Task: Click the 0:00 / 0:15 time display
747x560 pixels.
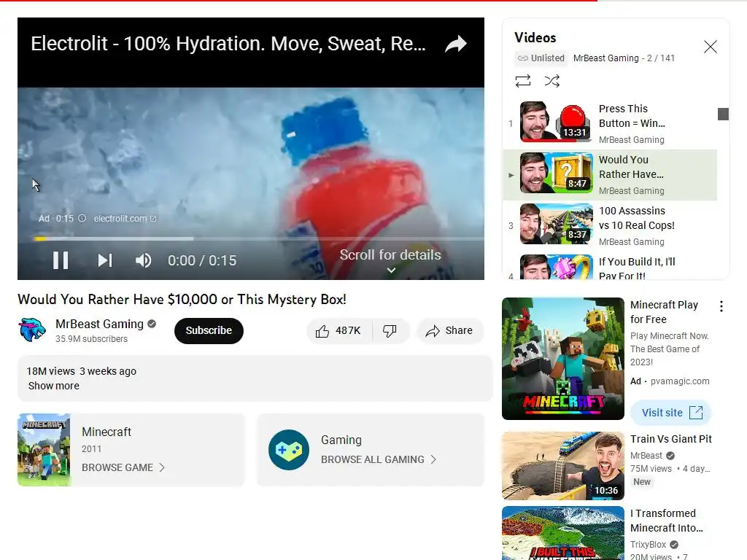Action: 202,260
